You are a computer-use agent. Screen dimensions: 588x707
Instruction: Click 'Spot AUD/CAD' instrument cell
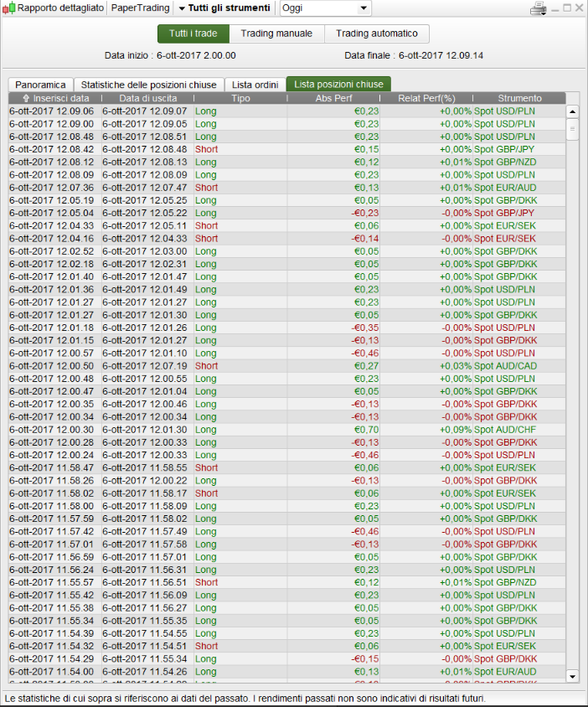click(505, 366)
